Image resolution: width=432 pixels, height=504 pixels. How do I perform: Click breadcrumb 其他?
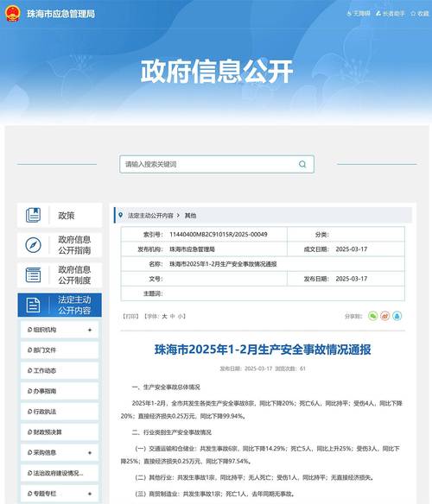190,216
